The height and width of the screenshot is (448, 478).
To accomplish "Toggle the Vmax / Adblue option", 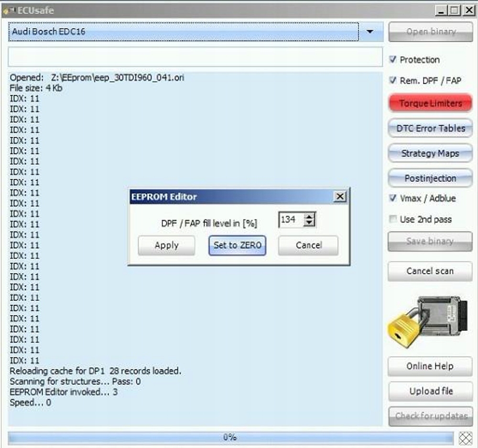I will click(x=393, y=198).
